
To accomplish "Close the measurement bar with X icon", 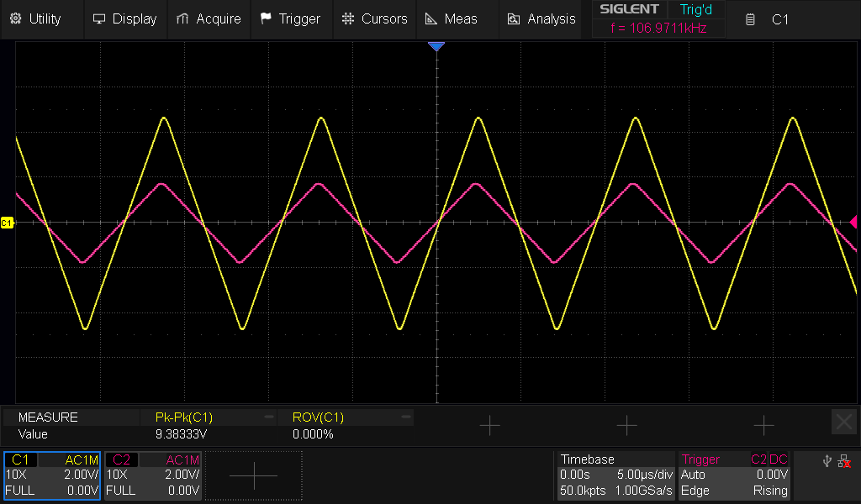I will (x=844, y=423).
